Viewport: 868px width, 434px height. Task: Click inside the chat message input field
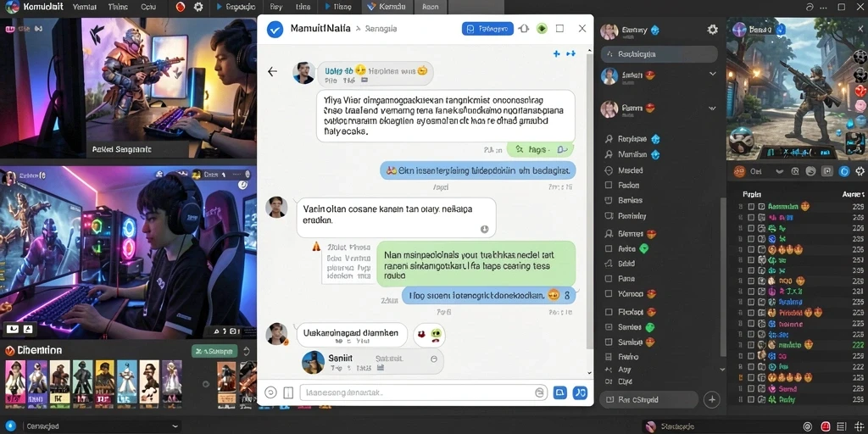424,392
